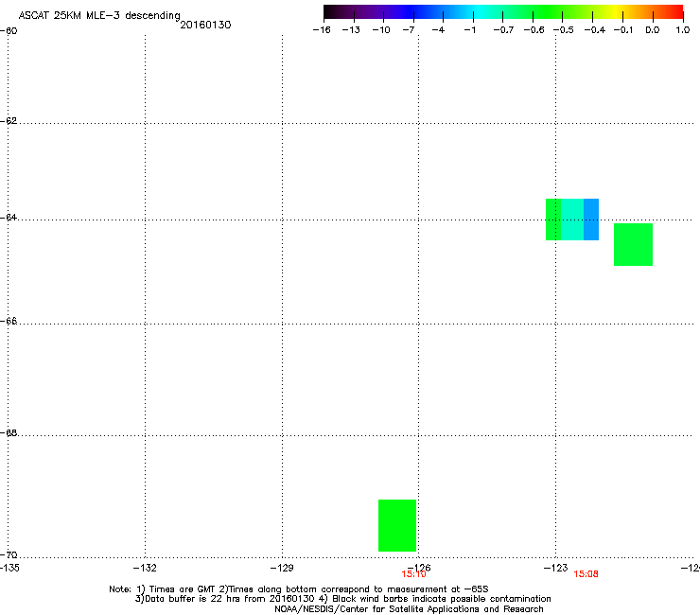Click the '-1' color scale label
This screenshot has width=700, height=615.
click(x=469, y=30)
